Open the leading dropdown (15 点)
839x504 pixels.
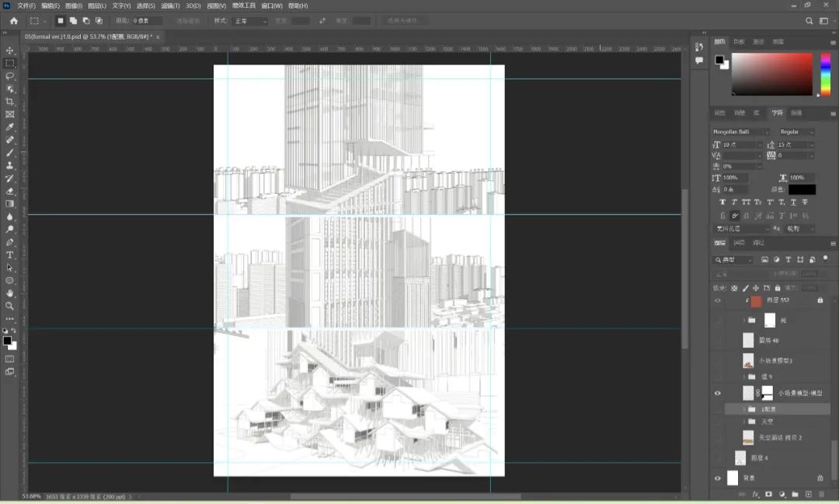click(x=811, y=145)
